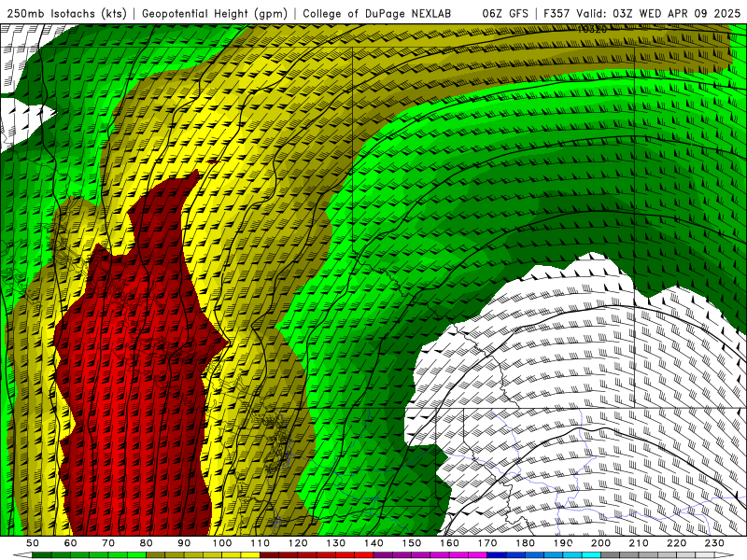The height and width of the screenshot is (560, 747).
Task: Click the 230 knot colorbar label
Action: coord(714,543)
